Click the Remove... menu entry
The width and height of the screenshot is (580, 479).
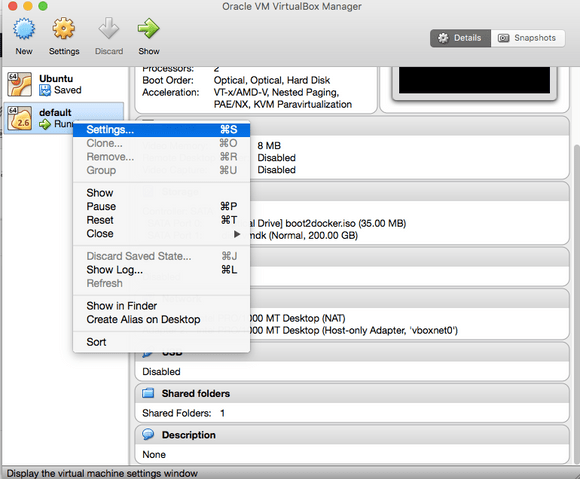[x=161, y=157]
